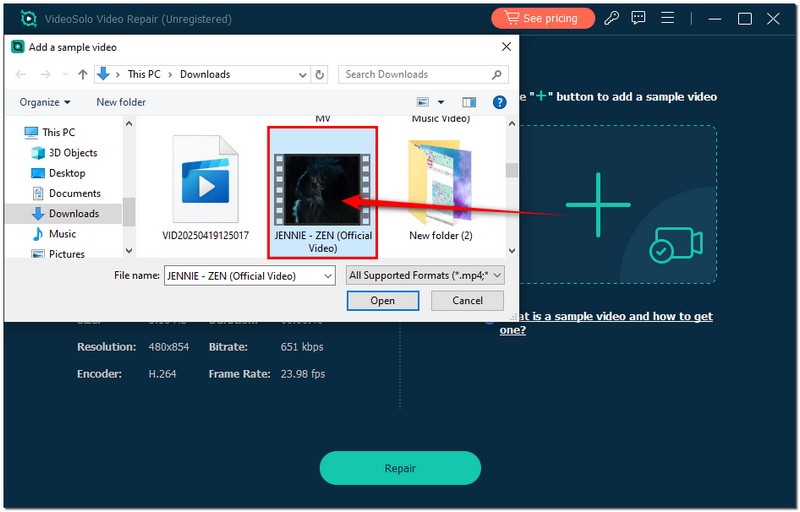Viewport: 800px width, 512px height.
Task: Maximize the VideoSolo window
Action: (x=744, y=19)
